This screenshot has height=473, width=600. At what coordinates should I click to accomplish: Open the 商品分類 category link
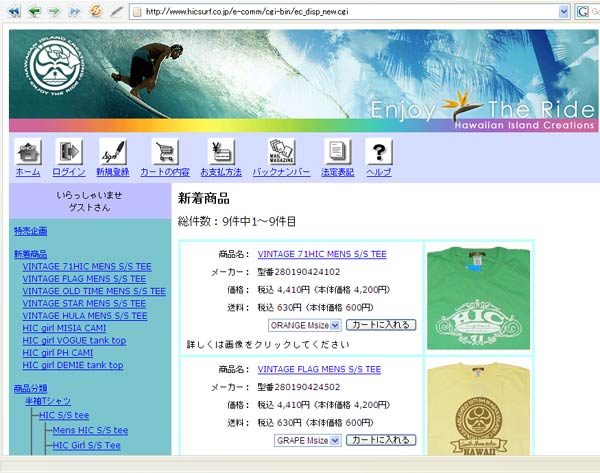click(31, 388)
